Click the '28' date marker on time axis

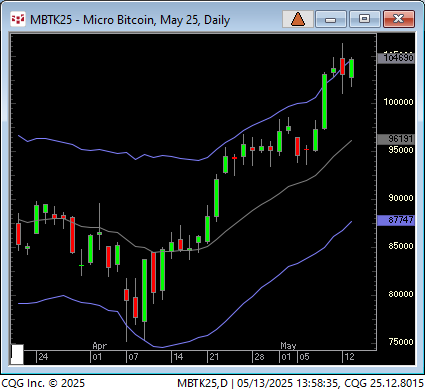[x=259, y=357]
